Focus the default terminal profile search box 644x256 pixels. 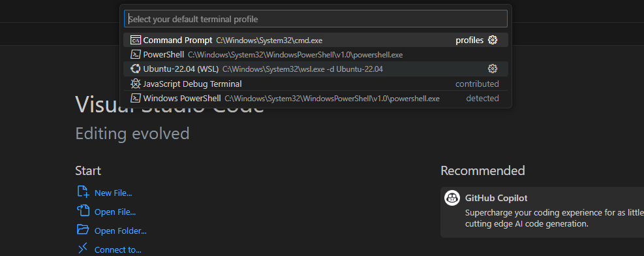click(x=315, y=19)
